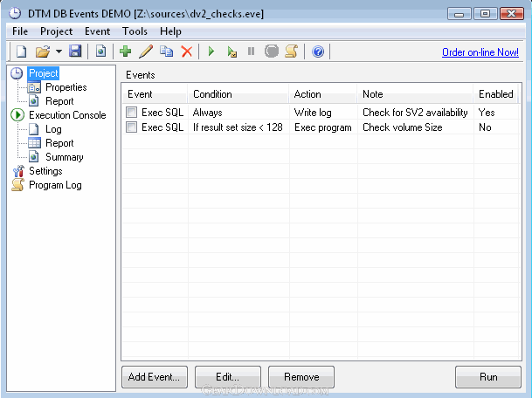The image size is (532, 398).
Task: Click the green Run play icon
Action: 211,51
